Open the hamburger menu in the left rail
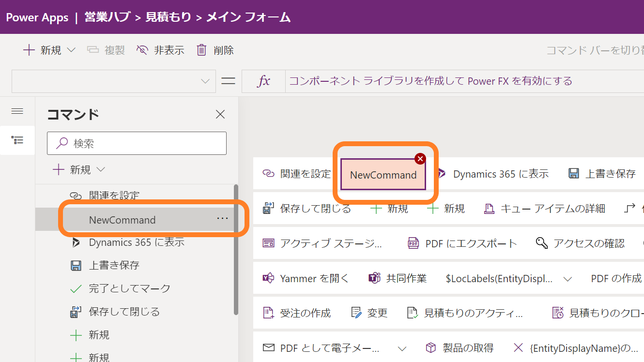This screenshot has height=362, width=644. (17, 111)
